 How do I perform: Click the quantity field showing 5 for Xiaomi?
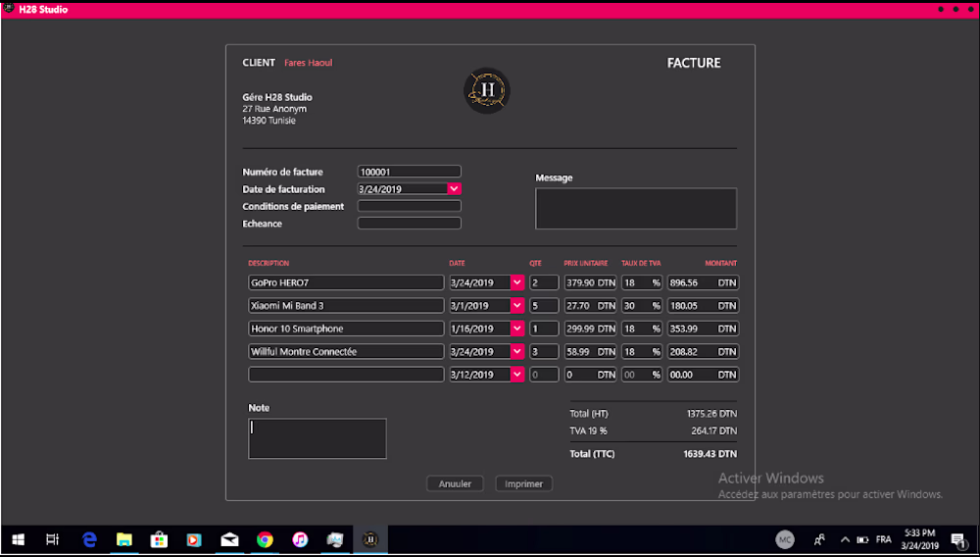tap(544, 306)
